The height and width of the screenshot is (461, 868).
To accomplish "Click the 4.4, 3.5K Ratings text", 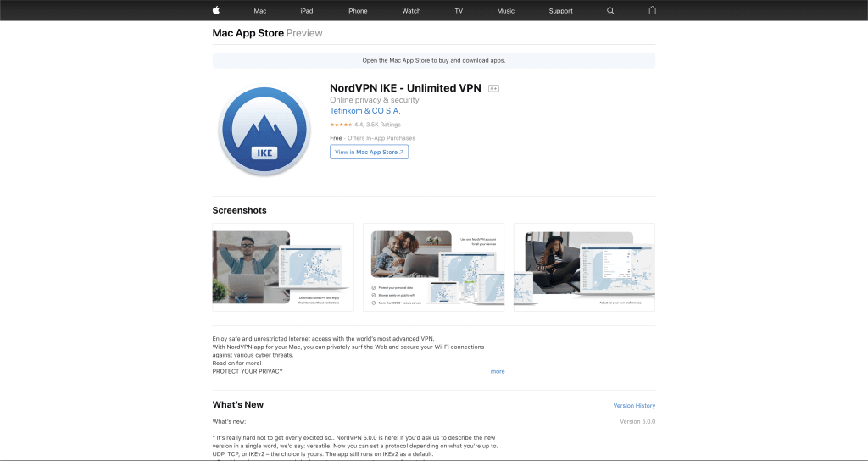I will (x=377, y=125).
